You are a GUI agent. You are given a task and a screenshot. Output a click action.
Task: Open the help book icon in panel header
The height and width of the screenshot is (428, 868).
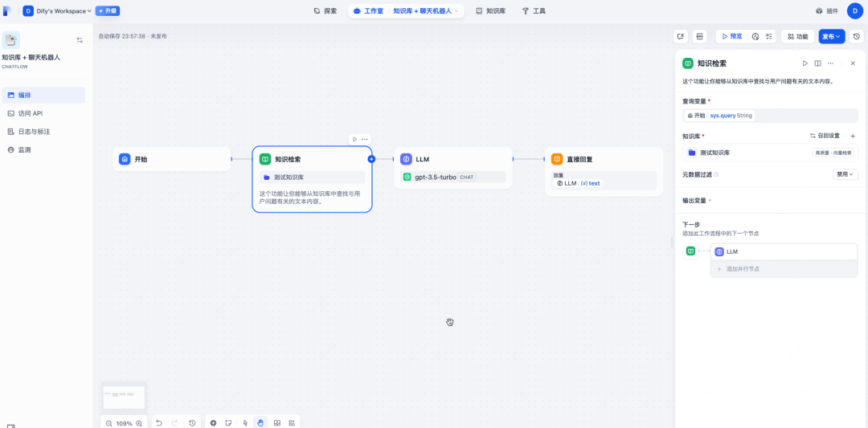click(x=817, y=63)
